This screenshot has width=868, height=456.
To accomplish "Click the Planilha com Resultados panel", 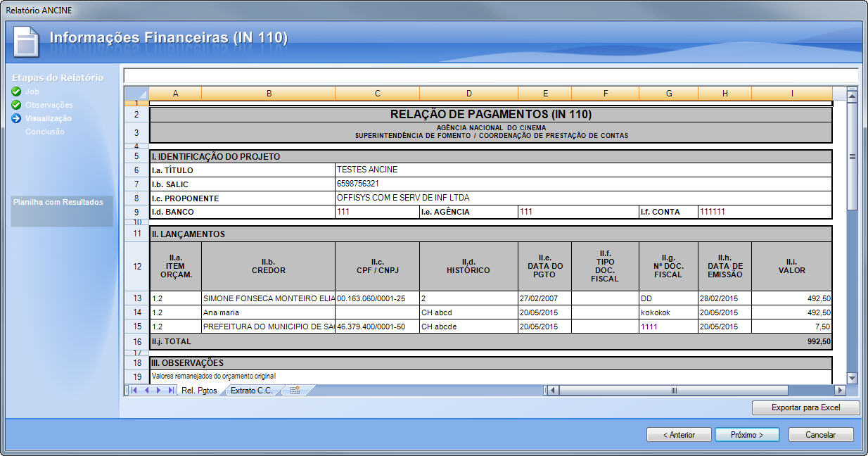I will pyautogui.click(x=62, y=210).
